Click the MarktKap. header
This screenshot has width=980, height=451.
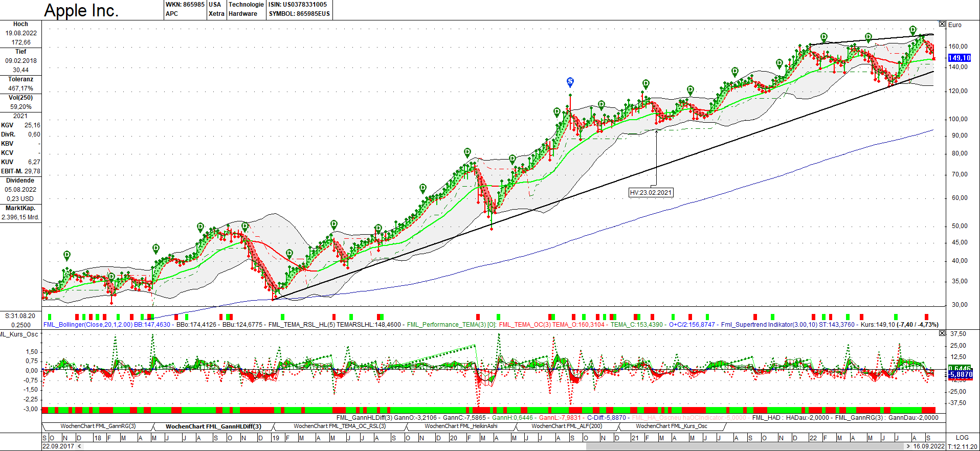pyautogui.click(x=20, y=208)
